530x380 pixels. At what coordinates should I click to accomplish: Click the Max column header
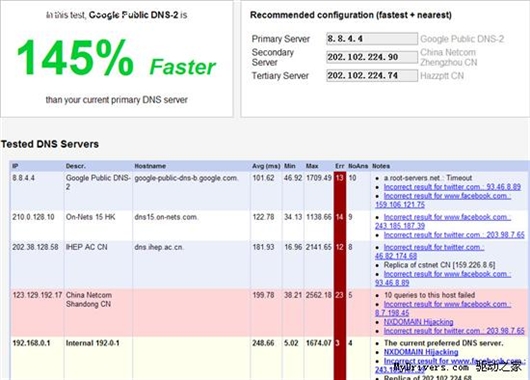[x=312, y=166]
